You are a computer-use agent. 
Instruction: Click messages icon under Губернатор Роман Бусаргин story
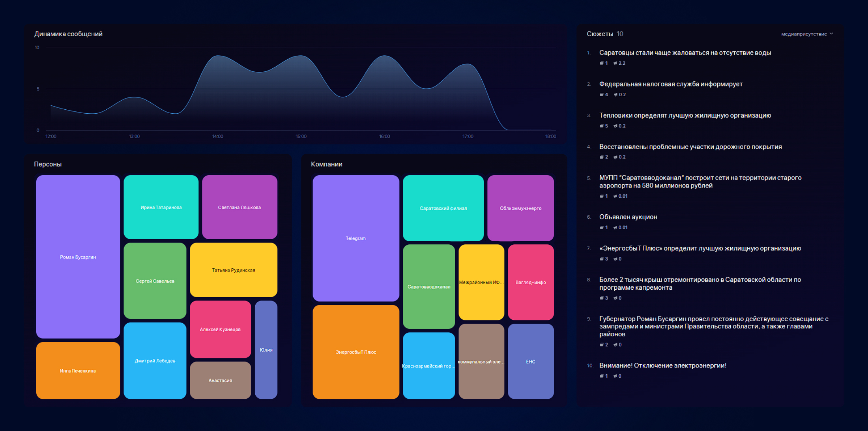click(x=602, y=345)
